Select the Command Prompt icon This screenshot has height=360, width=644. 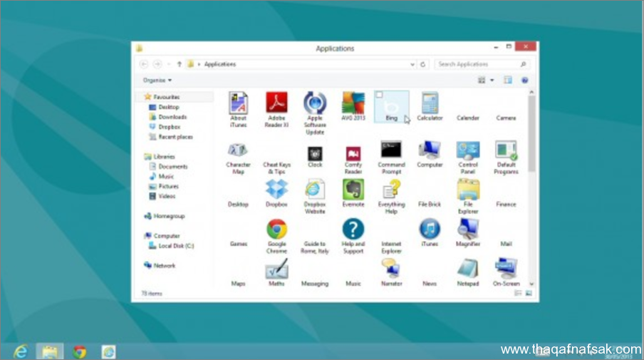[x=391, y=150]
